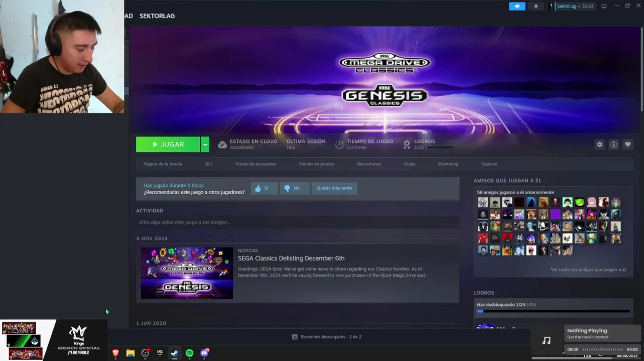
Task: Click the LOGROS section heading
Action: coord(484,293)
